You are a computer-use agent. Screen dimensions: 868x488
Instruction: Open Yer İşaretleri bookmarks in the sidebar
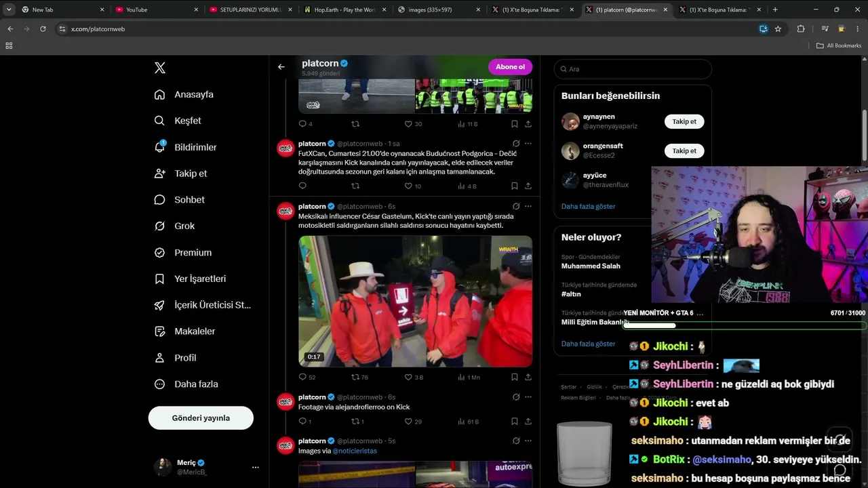click(x=190, y=279)
